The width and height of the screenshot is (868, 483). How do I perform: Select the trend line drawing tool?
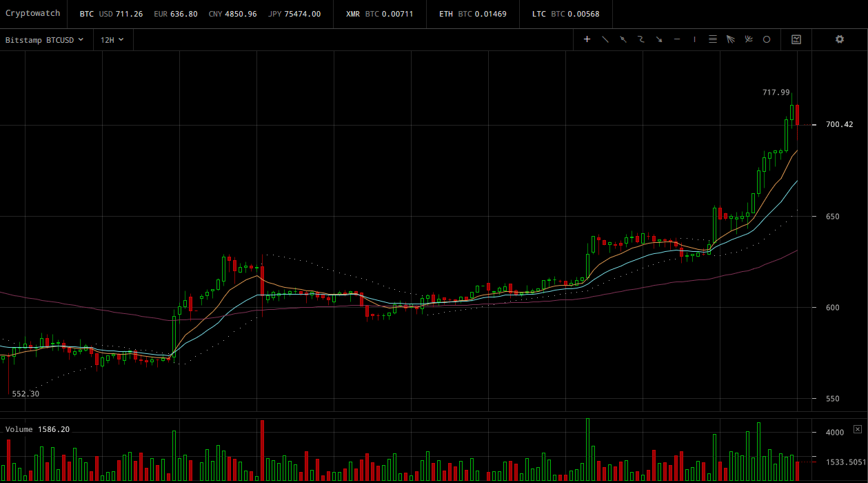[605, 39]
